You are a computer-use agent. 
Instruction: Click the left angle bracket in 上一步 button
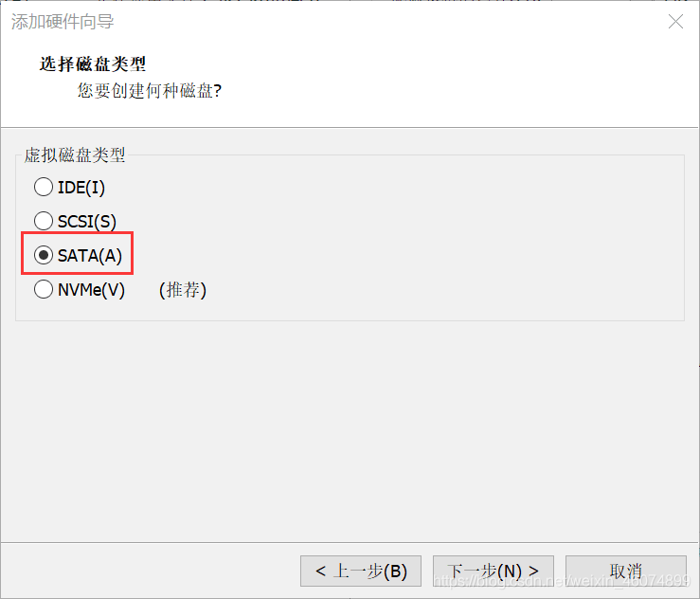[x=320, y=571]
